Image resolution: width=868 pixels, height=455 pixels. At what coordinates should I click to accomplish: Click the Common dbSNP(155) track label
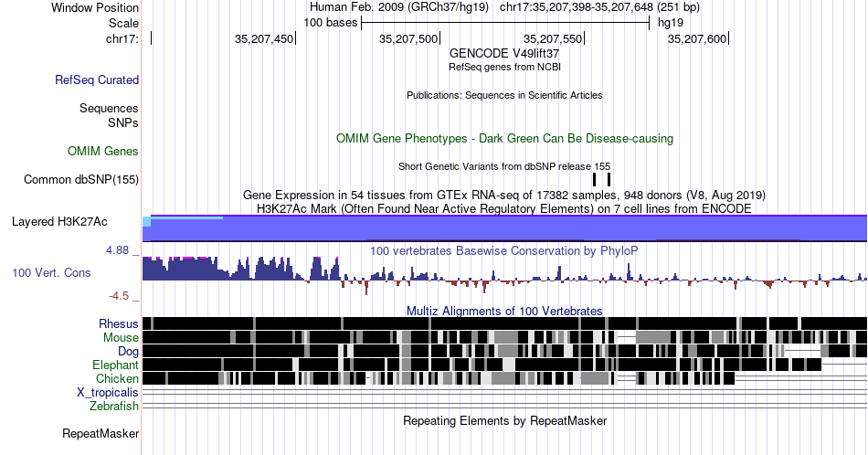pyautogui.click(x=81, y=180)
